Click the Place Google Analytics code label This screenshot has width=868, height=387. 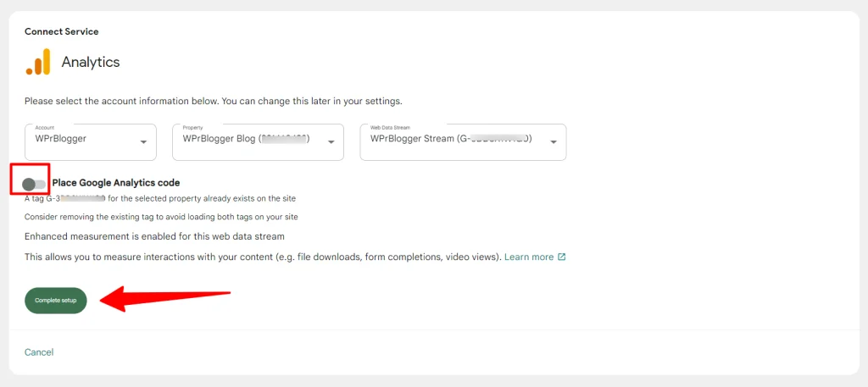pos(116,183)
